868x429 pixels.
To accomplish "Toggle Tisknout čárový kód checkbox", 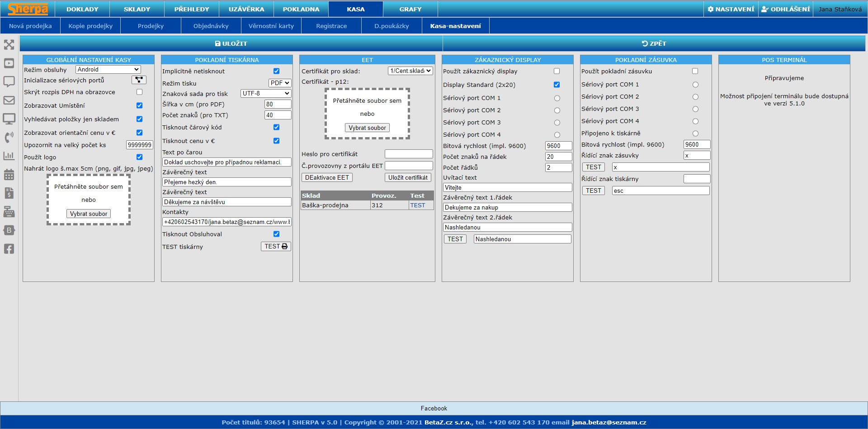I will 276,127.
